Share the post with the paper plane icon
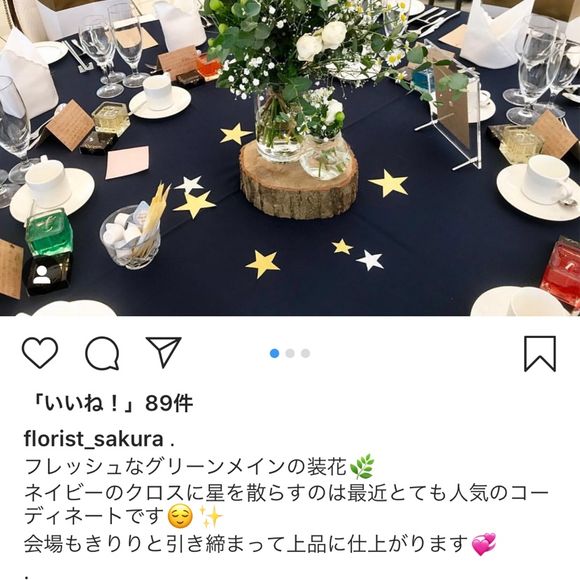The image size is (580, 580). click(x=163, y=352)
